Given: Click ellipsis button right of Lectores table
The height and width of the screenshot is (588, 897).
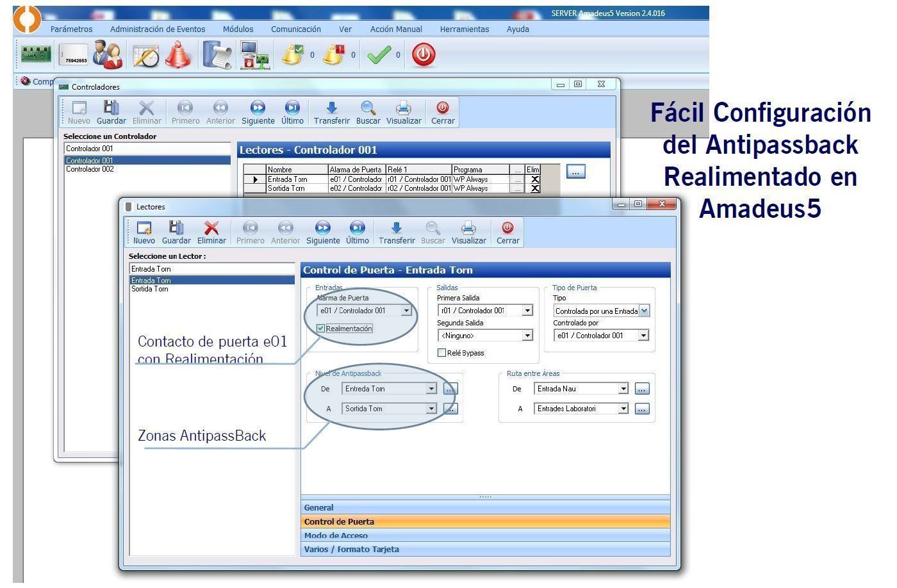Looking at the screenshot, I should click(576, 172).
